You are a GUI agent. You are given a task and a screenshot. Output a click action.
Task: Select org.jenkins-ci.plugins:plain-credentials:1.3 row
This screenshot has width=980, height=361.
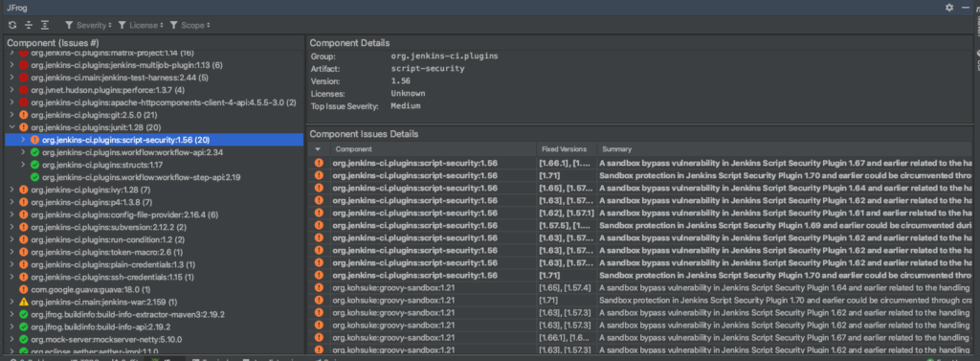coord(113,264)
